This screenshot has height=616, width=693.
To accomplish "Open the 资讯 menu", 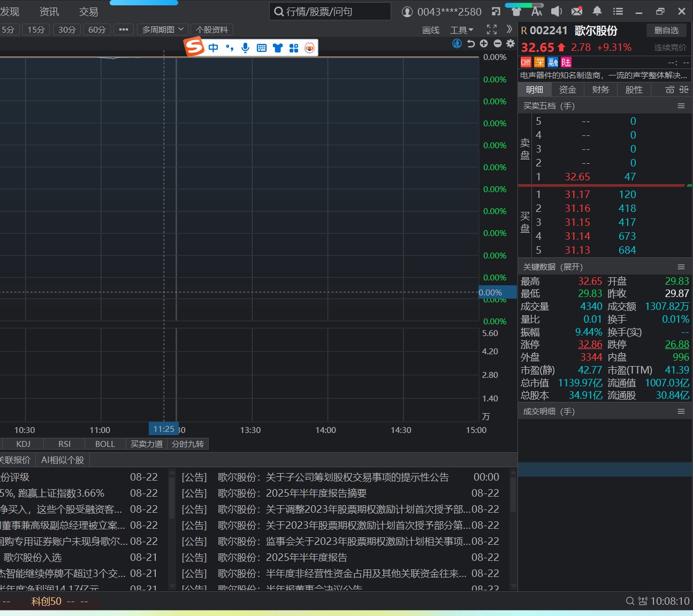I will [x=49, y=11].
